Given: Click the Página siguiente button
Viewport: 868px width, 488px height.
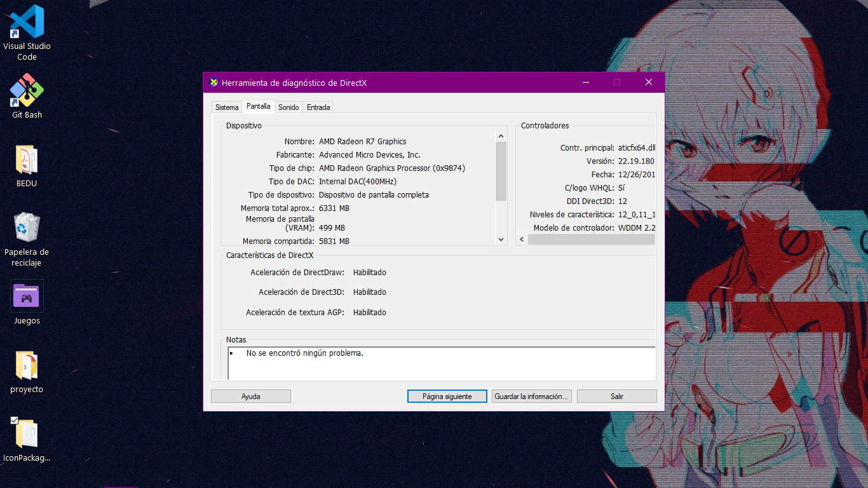Looking at the screenshot, I should (447, 396).
